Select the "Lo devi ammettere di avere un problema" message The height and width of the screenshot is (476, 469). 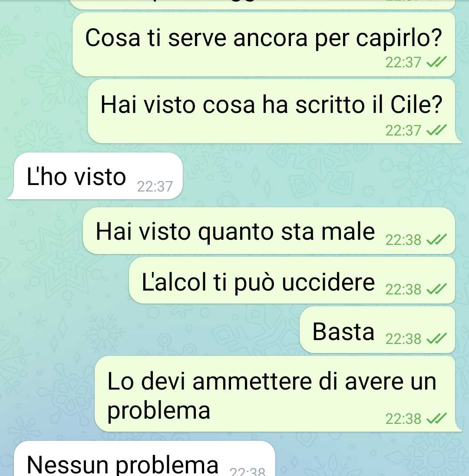pos(278,394)
